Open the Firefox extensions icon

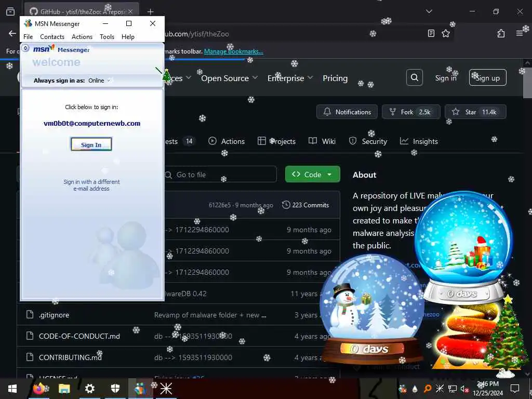pyautogui.click(x=501, y=33)
